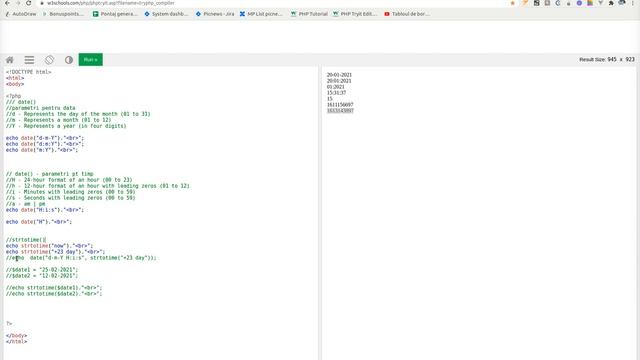Open the Chrome three-dot menu
Screen dimensions: 640x360
(x=633, y=3)
